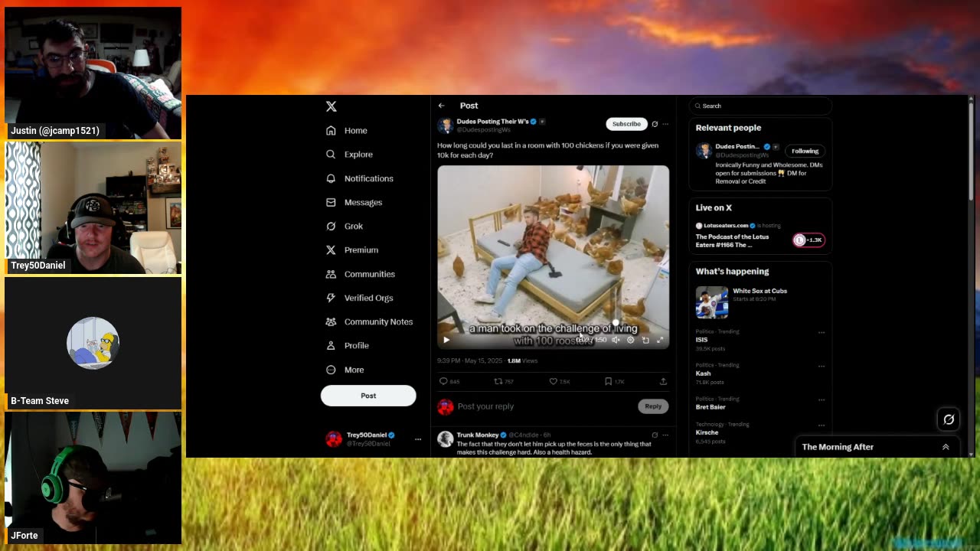Screen dimensions: 980x551
Task: Open Messages
Action: (x=354, y=203)
